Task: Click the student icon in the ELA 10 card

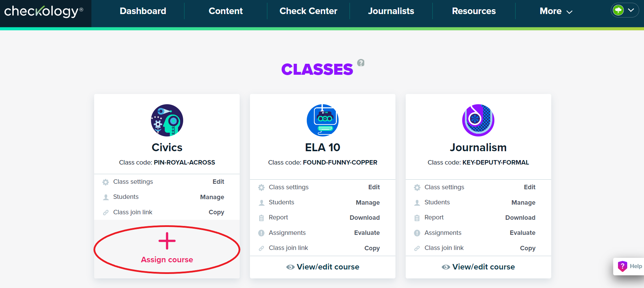Action: tap(261, 203)
